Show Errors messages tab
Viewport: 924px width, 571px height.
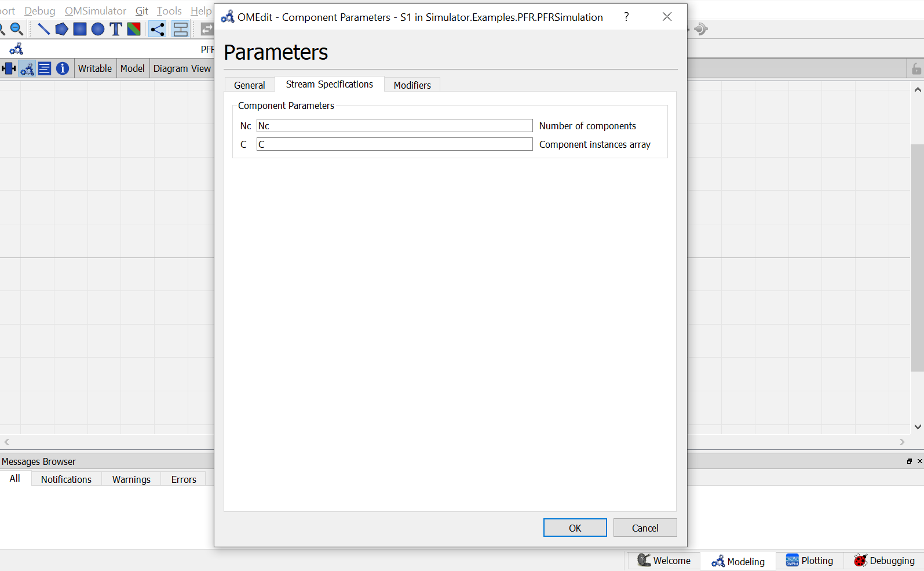(184, 479)
